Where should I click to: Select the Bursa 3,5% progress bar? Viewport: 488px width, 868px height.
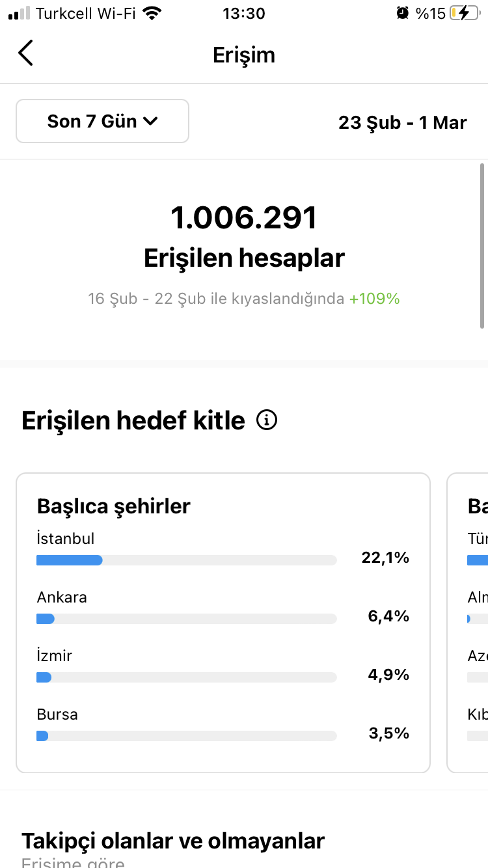[187, 736]
